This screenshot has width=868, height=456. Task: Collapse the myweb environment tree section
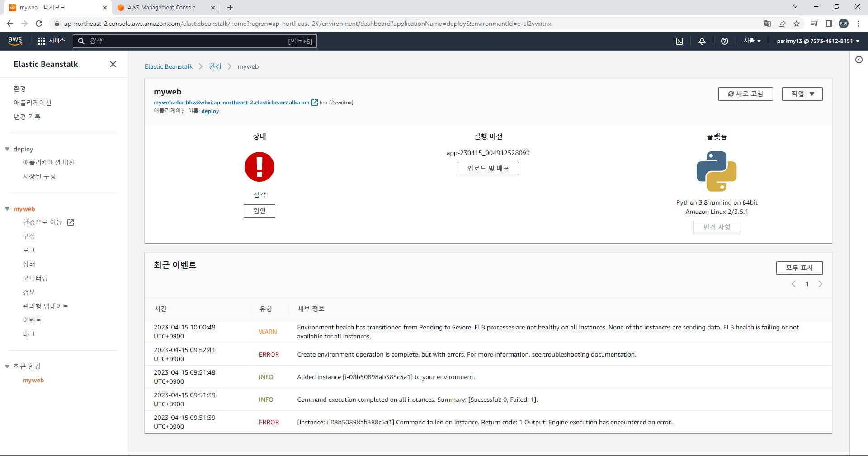(x=7, y=209)
